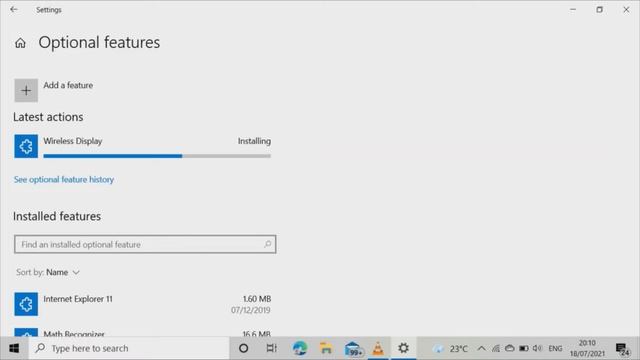
Task: Click the 07/12/2019 install date
Action: click(251, 310)
